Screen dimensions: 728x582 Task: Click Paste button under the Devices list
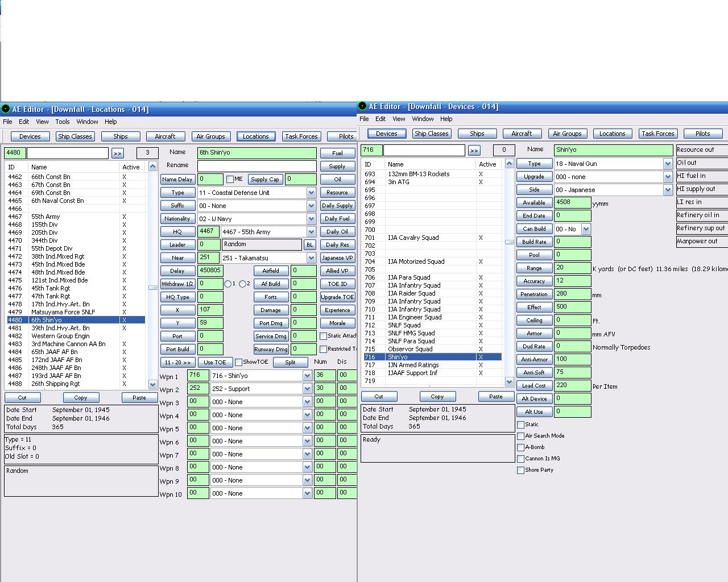click(x=496, y=396)
